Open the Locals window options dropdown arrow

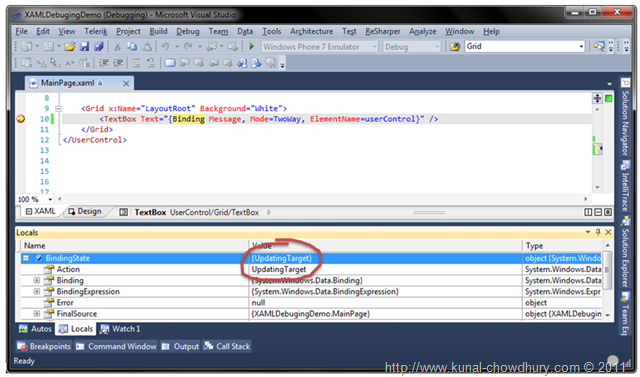[588, 232]
